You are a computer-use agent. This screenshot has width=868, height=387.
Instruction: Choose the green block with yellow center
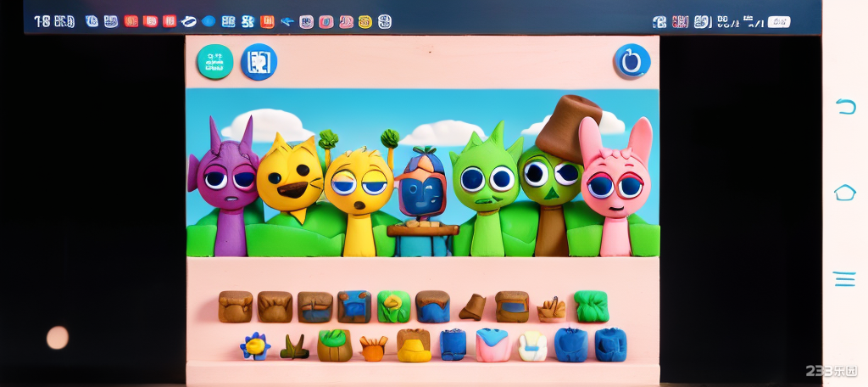click(393, 306)
